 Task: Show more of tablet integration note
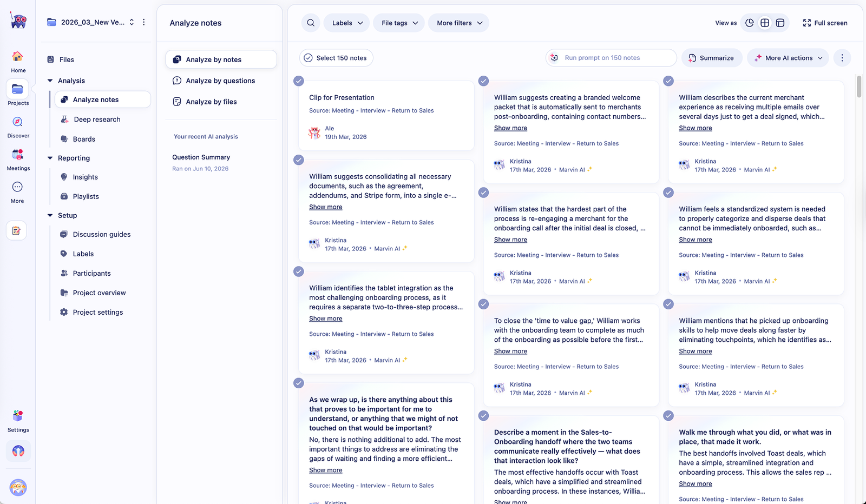pos(326,319)
